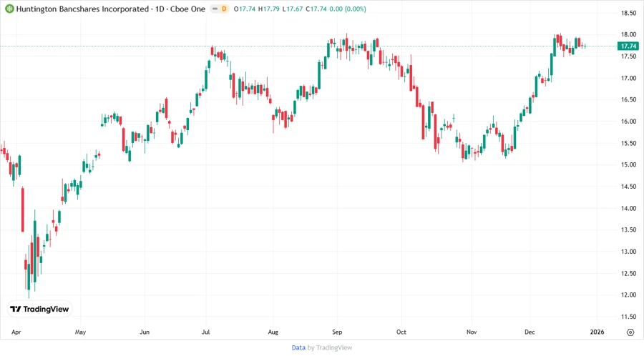The width and height of the screenshot is (644, 356).
Task: Click the low value L17.67
Action: (x=293, y=9)
